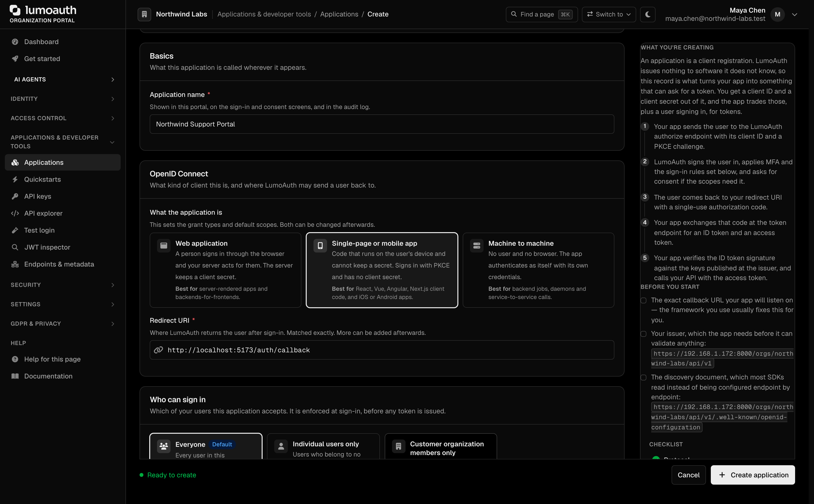The width and height of the screenshot is (814, 504).
Task: Click the openid-configuration discovery URL snippet
Action: coord(722,417)
